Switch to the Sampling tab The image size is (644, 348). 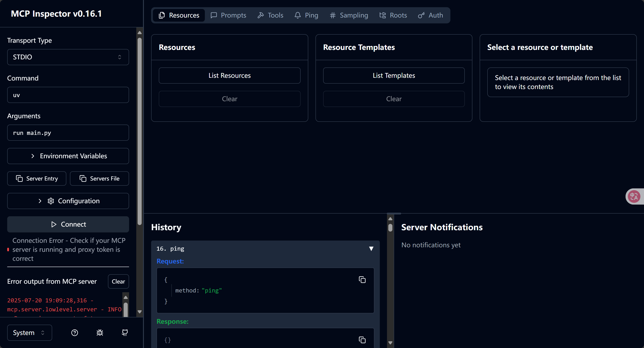(x=349, y=15)
